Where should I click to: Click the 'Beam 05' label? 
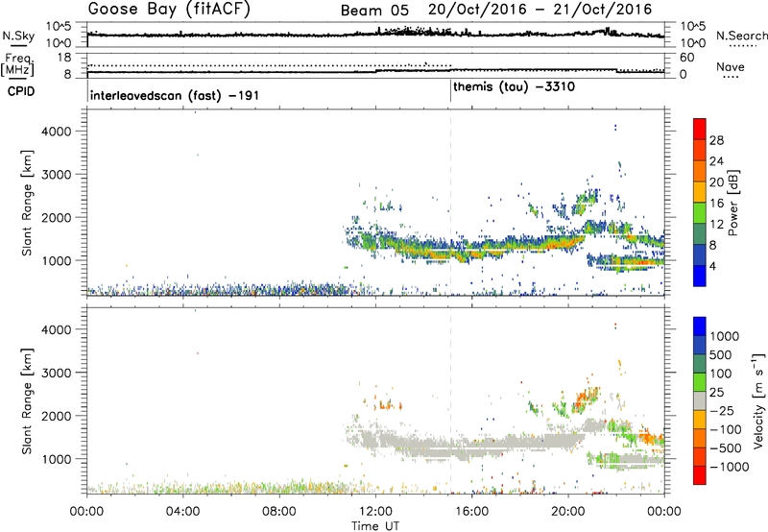pyautogui.click(x=374, y=11)
